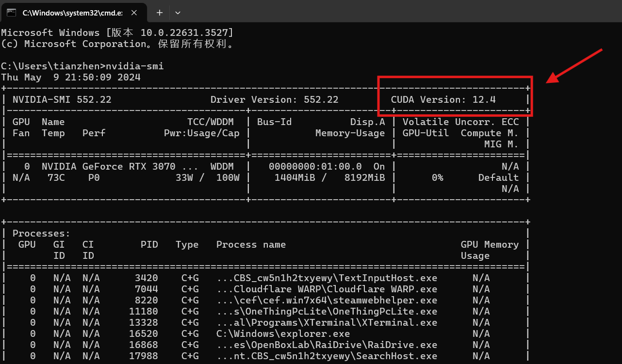The image size is (622, 364).
Task: Click the Driver Version: 552.22 text
Action: [275, 100]
